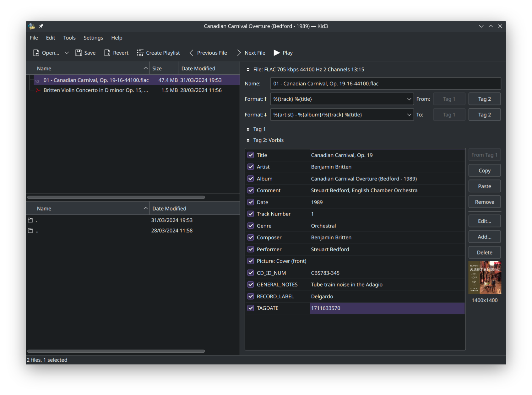This screenshot has width=532, height=395.
Task: Expand the Tag 1 section
Action: pyautogui.click(x=248, y=129)
